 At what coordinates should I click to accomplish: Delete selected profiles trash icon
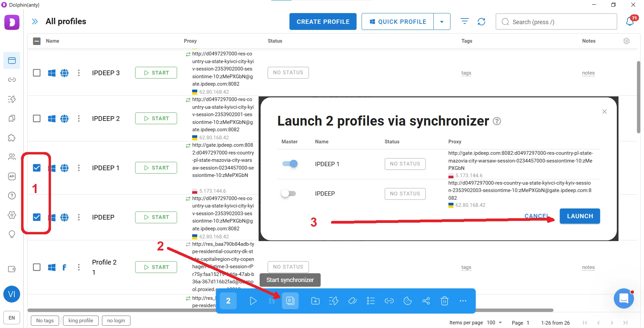(444, 301)
